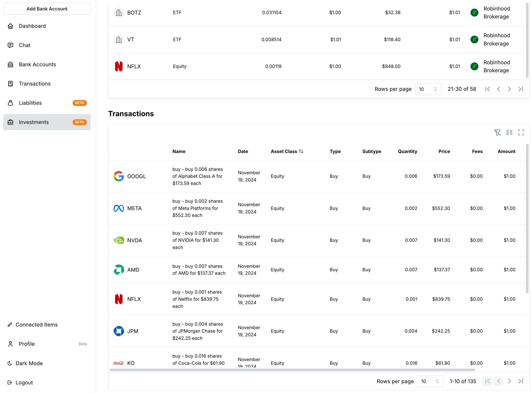Image resolution: width=532 pixels, height=394 pixels.
Task: Click the $552.30 META price cell
Action: pos(441,208)
